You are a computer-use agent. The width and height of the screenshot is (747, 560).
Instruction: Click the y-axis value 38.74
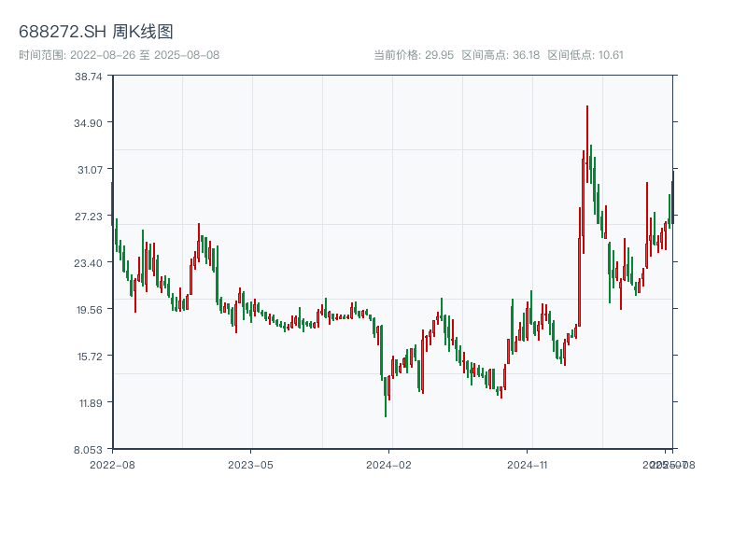coord(88,77)
